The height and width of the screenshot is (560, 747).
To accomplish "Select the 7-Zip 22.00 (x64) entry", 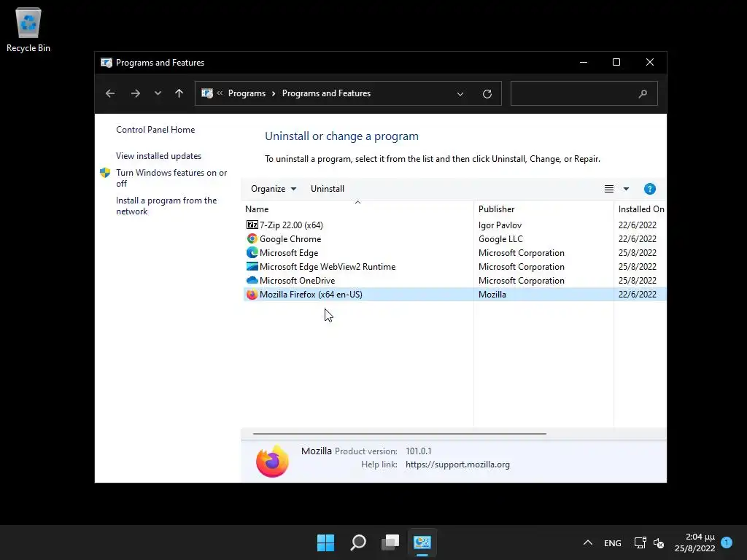I will (x=455, y=225).
